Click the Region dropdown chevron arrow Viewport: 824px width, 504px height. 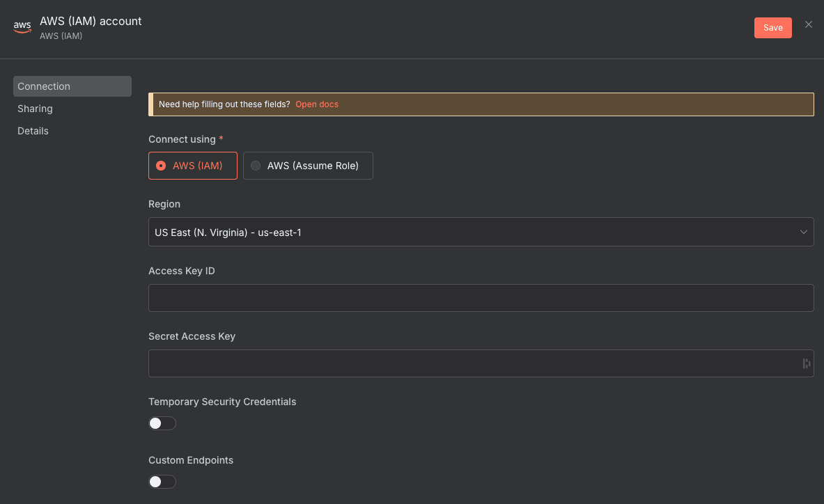click(x=803, y=232)
